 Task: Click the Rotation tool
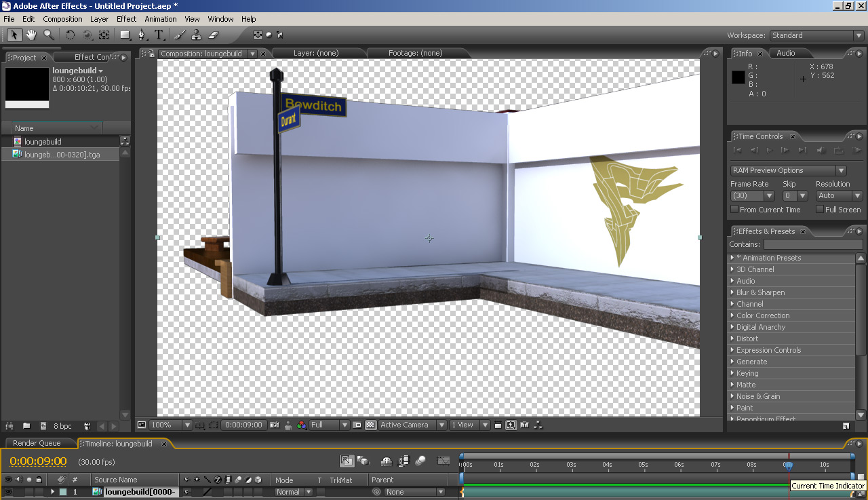click(70, 35)
